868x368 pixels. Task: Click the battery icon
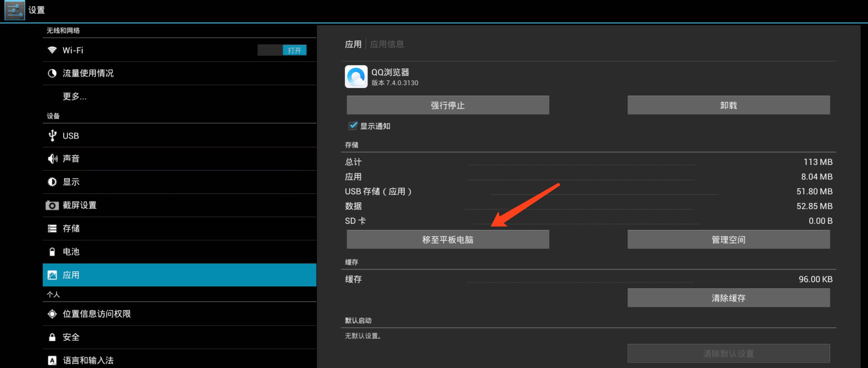point(52,252)
